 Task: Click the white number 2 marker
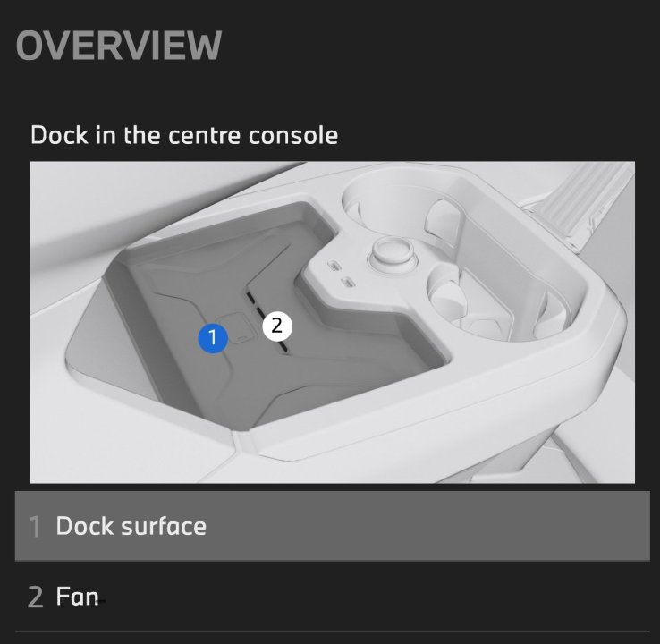point(276,326)
